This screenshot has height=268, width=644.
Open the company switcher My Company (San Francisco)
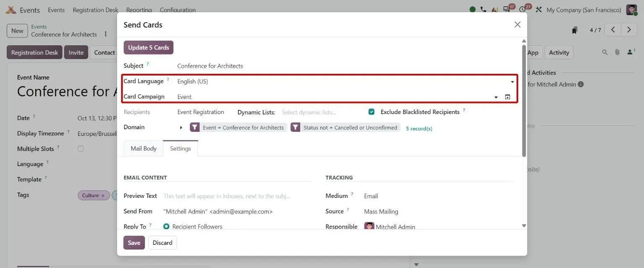click(584, 10)
